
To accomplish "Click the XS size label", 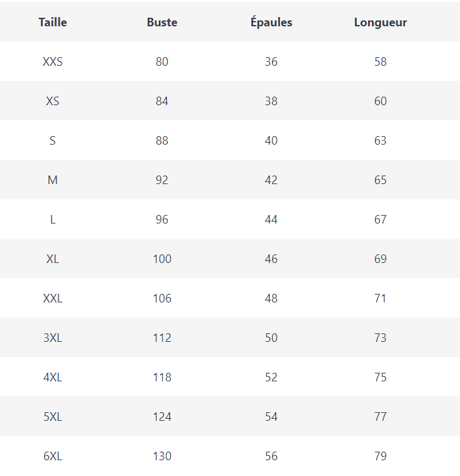I will (x=53, y=101).
